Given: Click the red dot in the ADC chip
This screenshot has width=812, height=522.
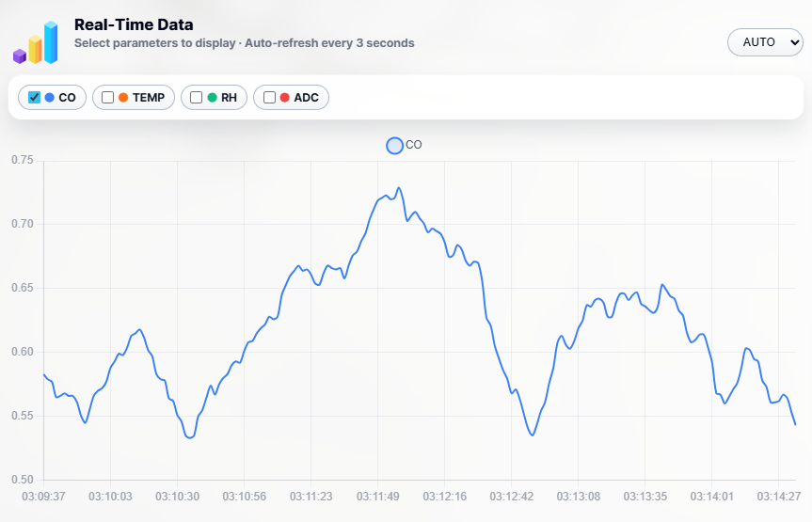Looking at the screenshot, I should tap(284, 98).
